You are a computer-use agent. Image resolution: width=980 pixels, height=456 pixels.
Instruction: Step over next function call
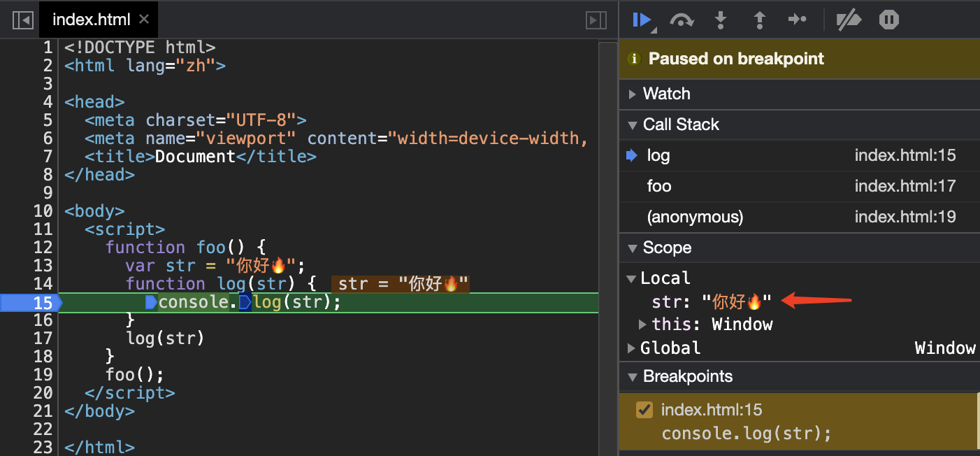pos(682,20)
